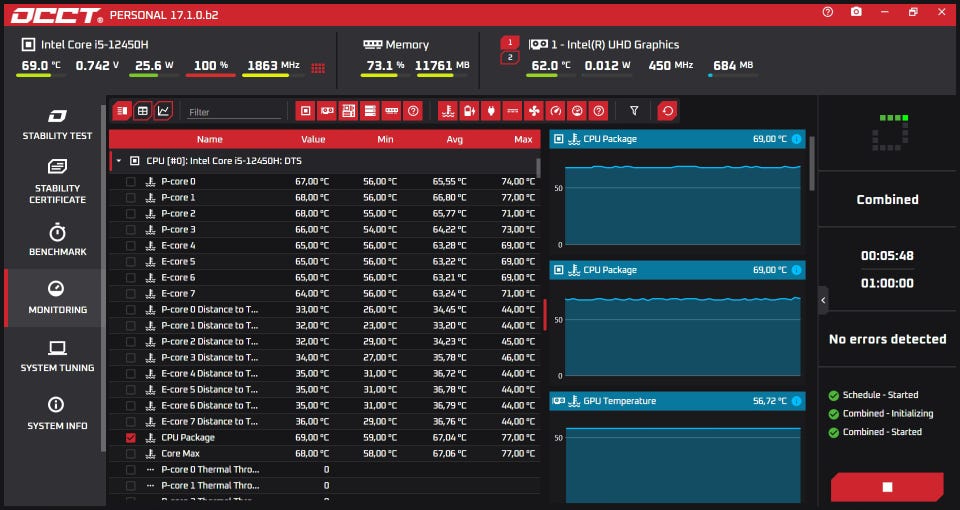Toggle the P-core 1 checkbox
This screenshot has height=510, width=960.
(130, 198)
